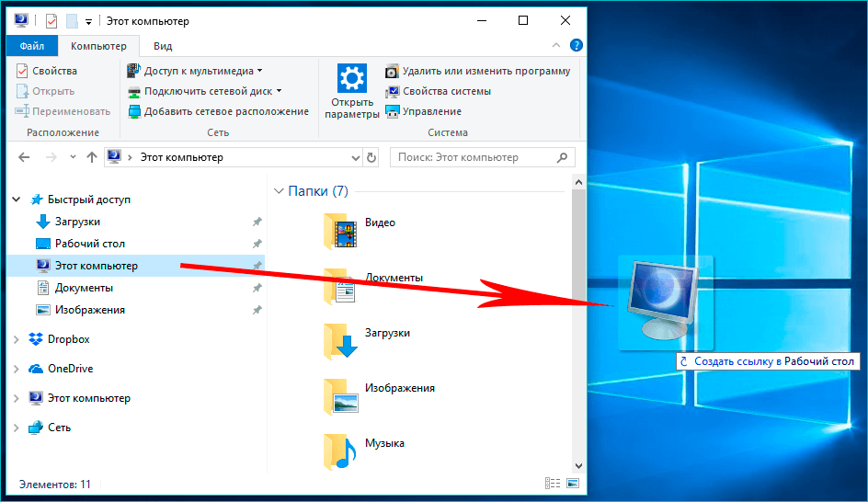Screen dimensions: 868x502
Task: Collapse the ribbon with the chevron
Action: pyautogui.click(x=555, y=45)
